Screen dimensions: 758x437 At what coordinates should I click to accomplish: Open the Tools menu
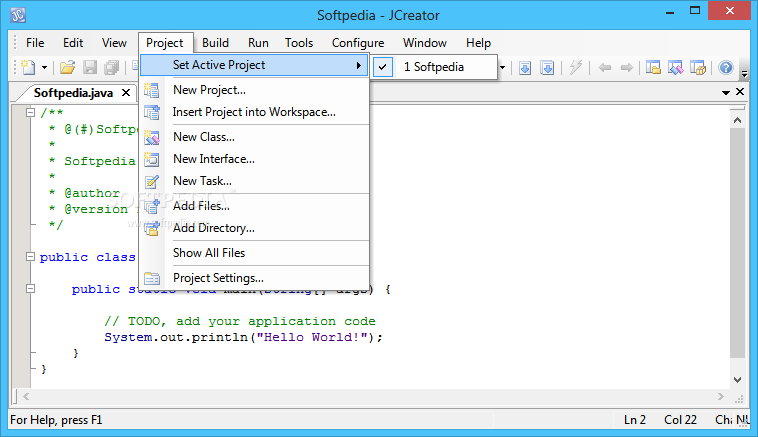pyautogui.click(x=299, y=43)
